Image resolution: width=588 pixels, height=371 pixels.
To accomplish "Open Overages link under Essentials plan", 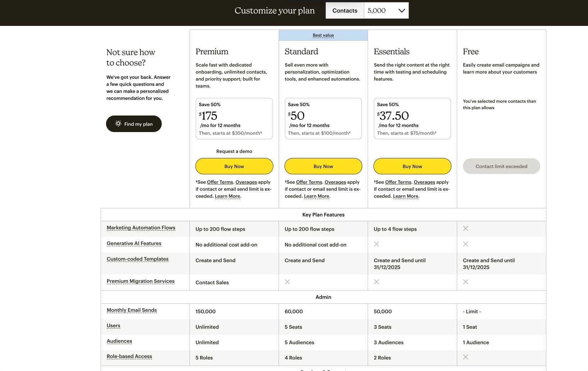I will pos(424,182).
